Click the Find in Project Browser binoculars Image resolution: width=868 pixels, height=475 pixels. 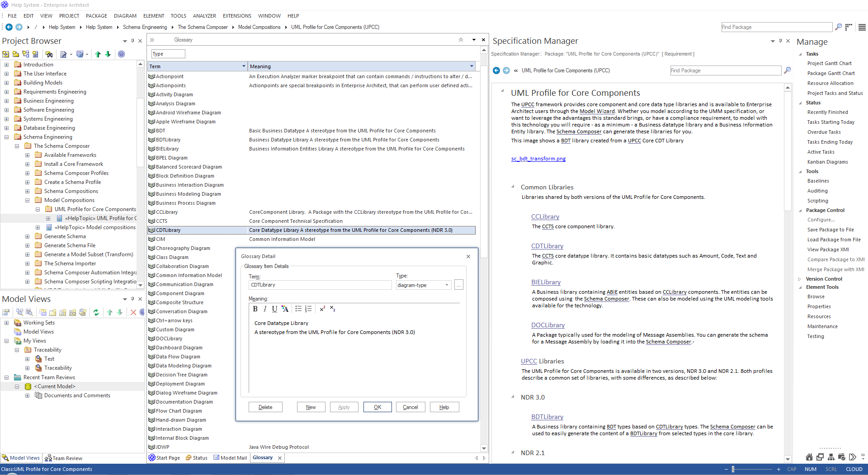point(49,54)
